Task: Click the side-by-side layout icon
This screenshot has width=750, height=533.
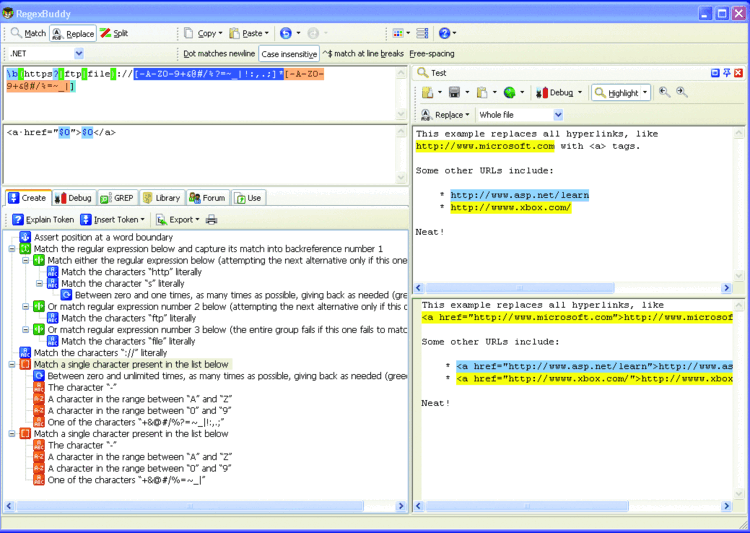Action: (422, 33)
